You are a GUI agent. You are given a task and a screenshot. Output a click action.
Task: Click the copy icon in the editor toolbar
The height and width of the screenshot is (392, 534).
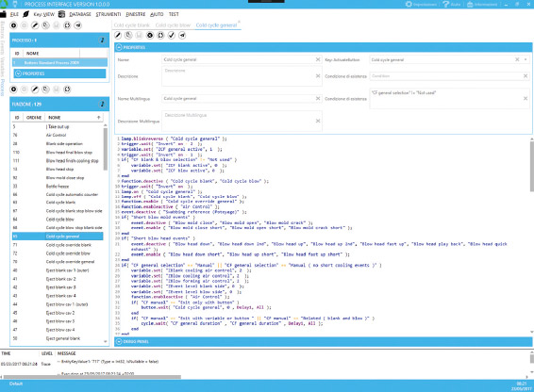tap(128, 35)
